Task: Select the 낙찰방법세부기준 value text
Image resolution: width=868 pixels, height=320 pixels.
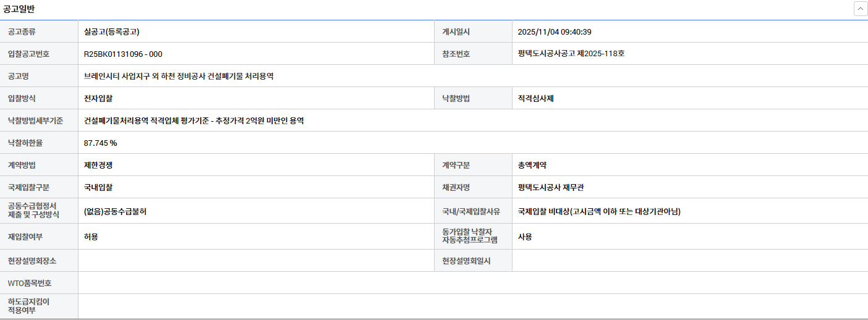Action: click(x=194, y=121)
